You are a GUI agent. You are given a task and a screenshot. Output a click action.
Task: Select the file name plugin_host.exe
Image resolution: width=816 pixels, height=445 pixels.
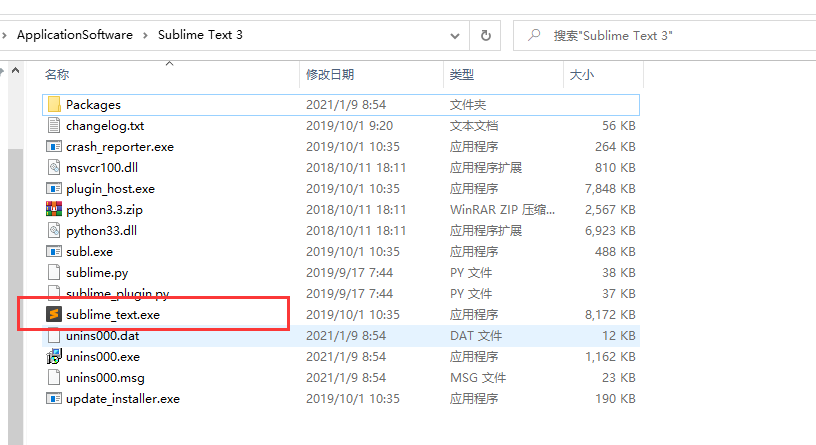pyautogui.click(x=110, y=189)
